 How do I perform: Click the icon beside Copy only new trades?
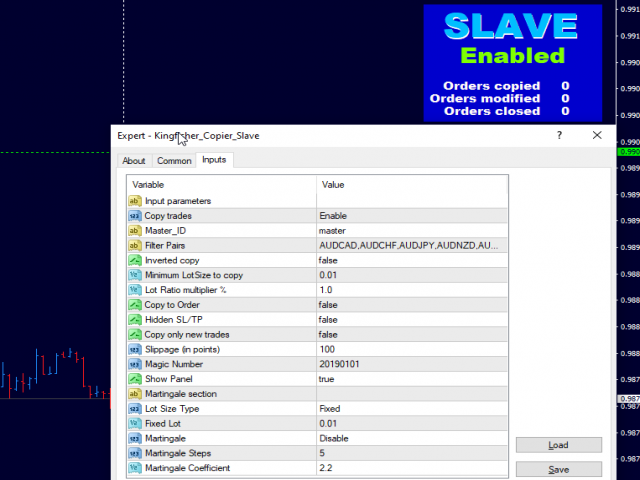pyautogui.click(x=135, y=334)
